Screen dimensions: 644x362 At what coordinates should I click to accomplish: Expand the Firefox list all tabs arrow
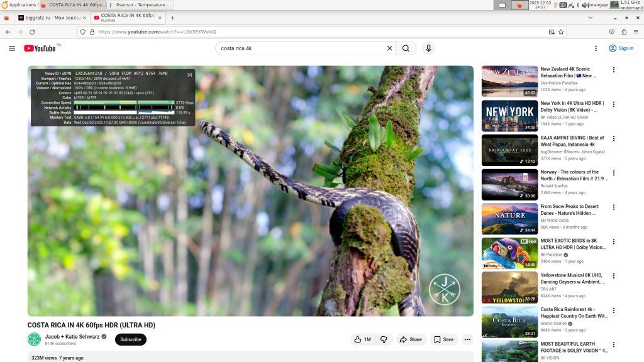tap(635, 18)
